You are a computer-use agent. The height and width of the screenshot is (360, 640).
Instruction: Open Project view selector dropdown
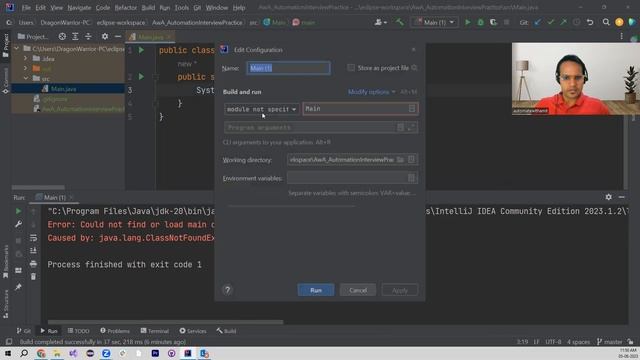coord(33,37)
